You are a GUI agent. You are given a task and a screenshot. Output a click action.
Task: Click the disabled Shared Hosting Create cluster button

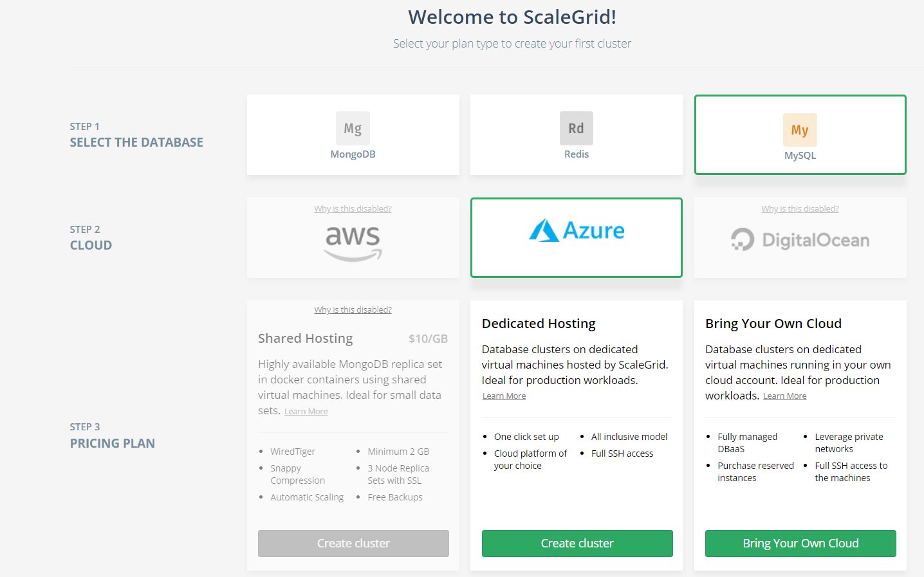coord(353,544)
